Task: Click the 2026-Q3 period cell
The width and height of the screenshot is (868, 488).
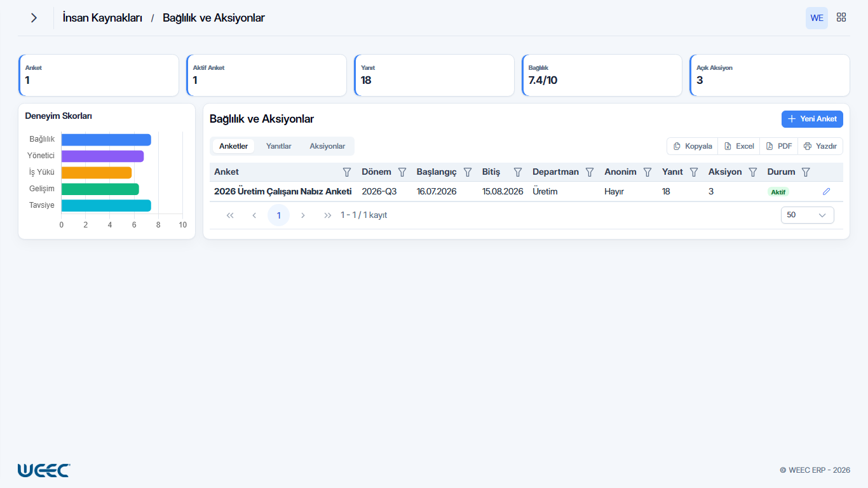Action: [379, 191]
